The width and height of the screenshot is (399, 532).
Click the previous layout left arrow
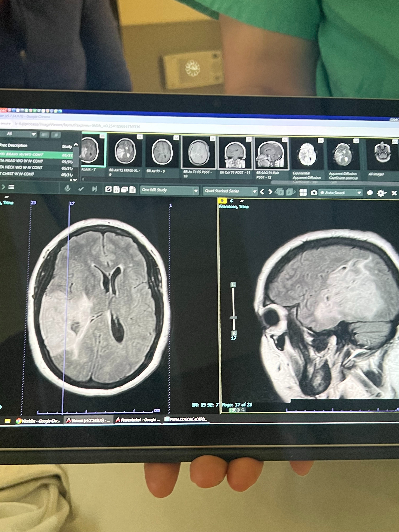pyautogui.click(x=262, y=192)
